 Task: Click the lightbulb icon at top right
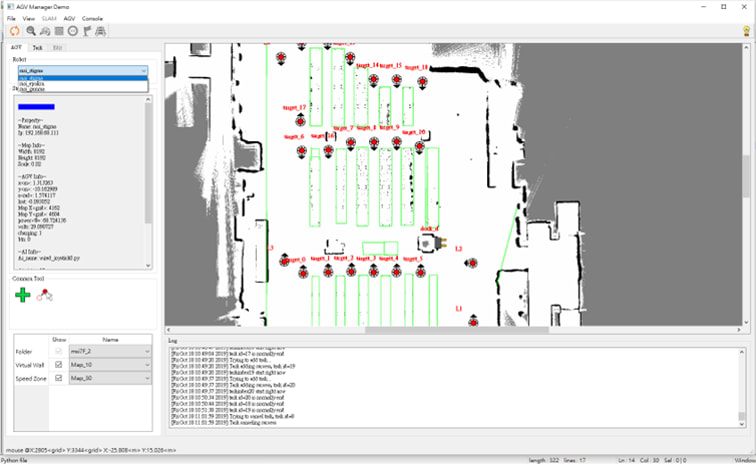[x=747, y=31]
